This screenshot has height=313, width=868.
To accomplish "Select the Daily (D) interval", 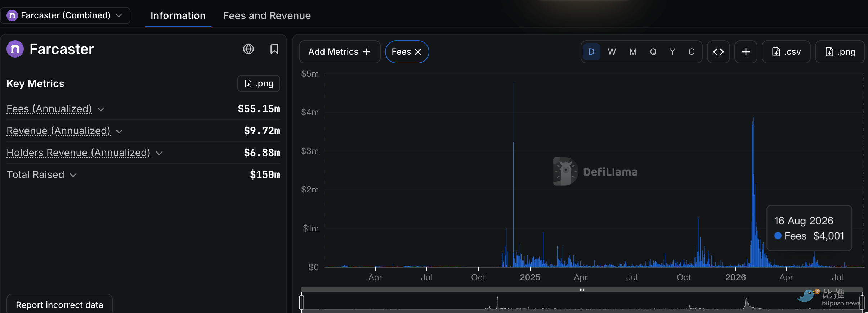I will (x=591, y=52).
